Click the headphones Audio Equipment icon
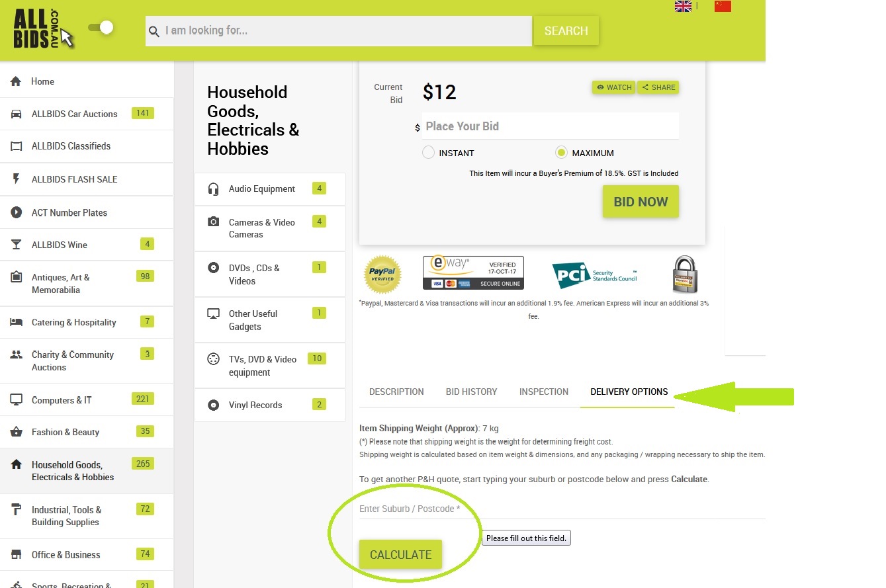Screen dimensions: 886x588 click(x=213, y=189)
